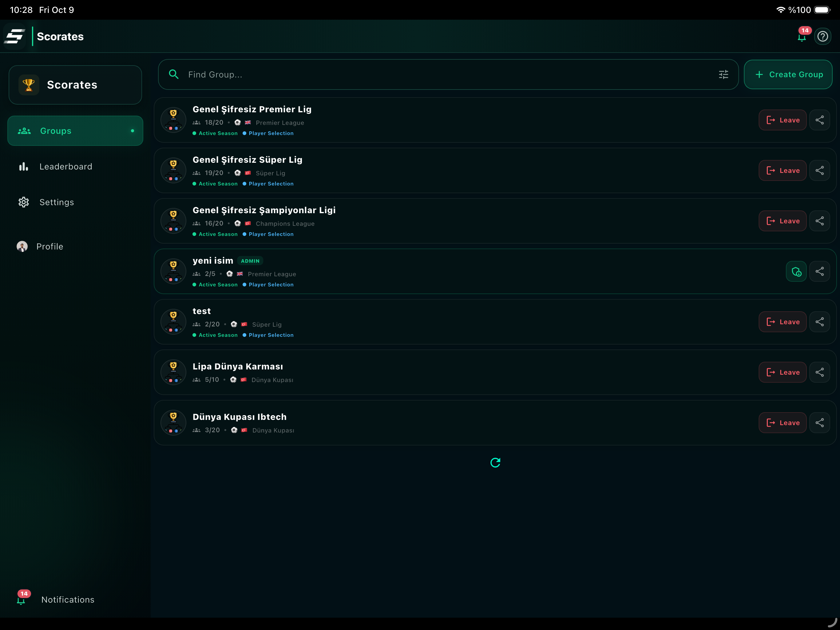Share Dünya Kupası Ibtech group
Screen dimensions: 840x630
819,423
